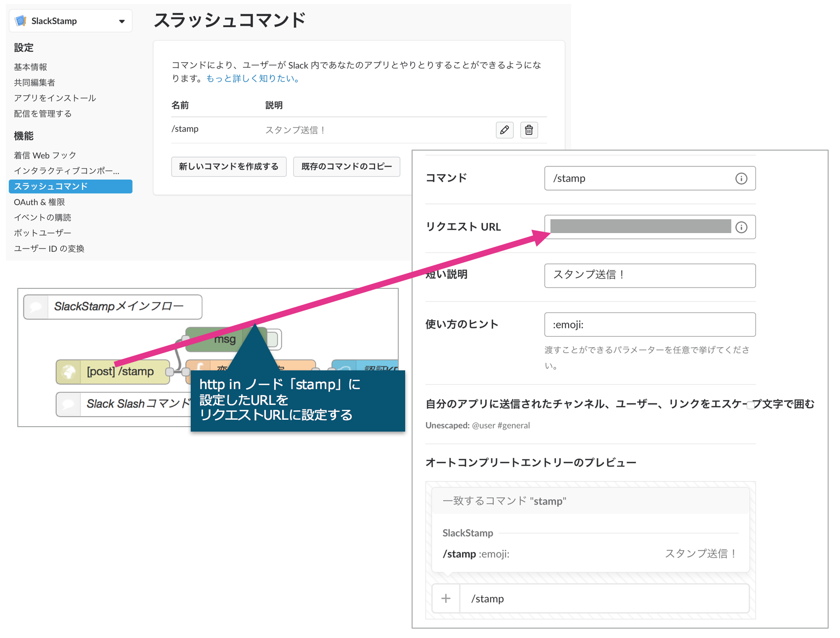Open the SlackStamp app selector dropdown
Image resolution: width=840 pixels, height=638 pixels.
click(71, 21)
